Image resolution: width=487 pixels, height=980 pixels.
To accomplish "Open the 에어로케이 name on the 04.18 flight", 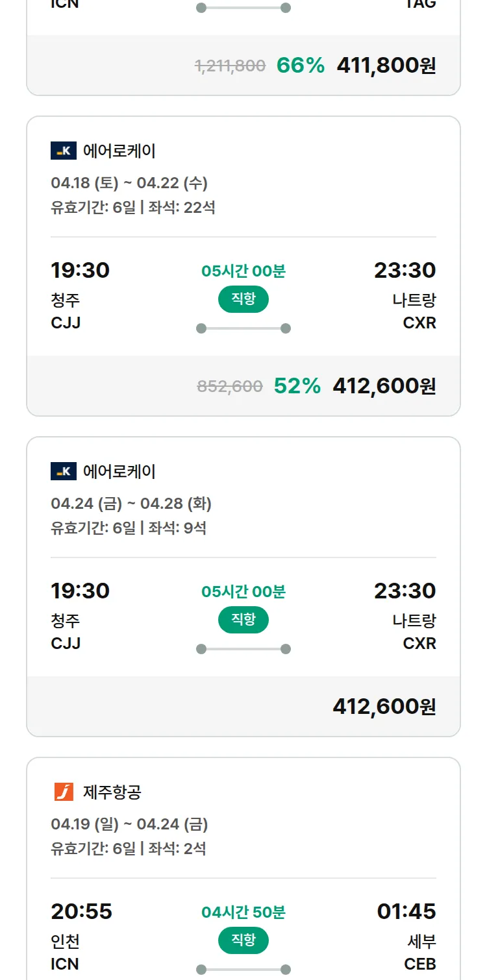I will tap(119, 151).
